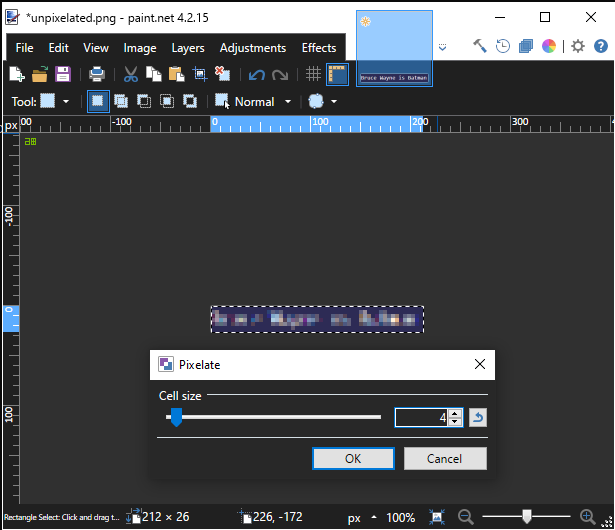This screenshot has height=530, width=615.
Task: Deselect with the red X icon
Action: (222, 74)
